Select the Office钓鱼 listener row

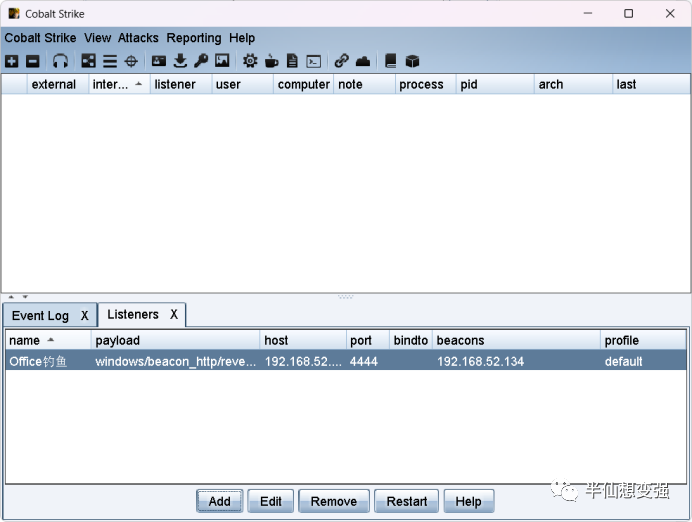click(346, 361)
